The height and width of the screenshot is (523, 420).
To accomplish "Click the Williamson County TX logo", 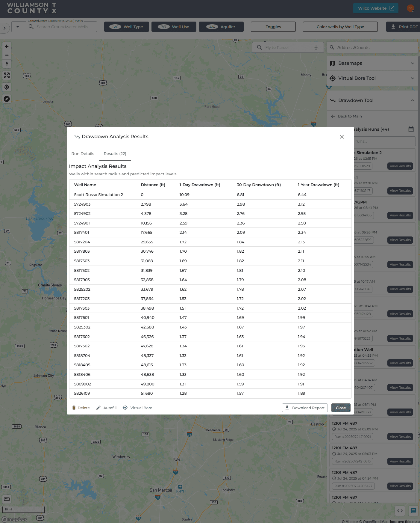I will 32,8.
